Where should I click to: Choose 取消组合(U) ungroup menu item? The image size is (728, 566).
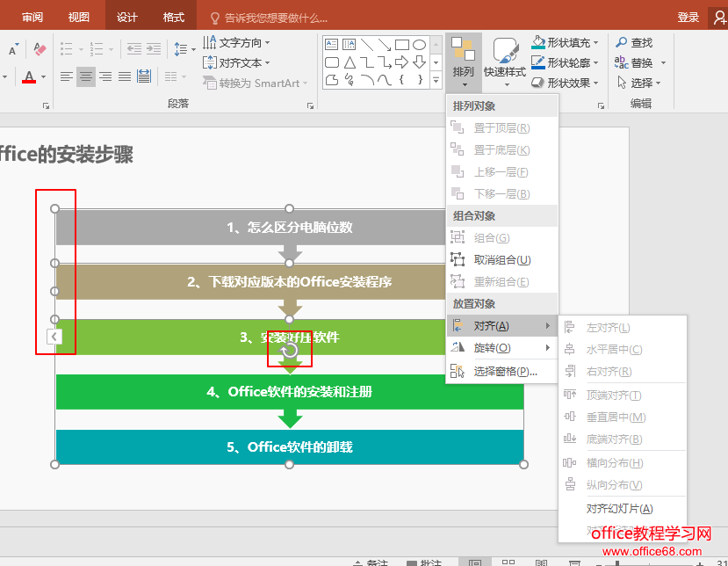click(x=502, y=260)
